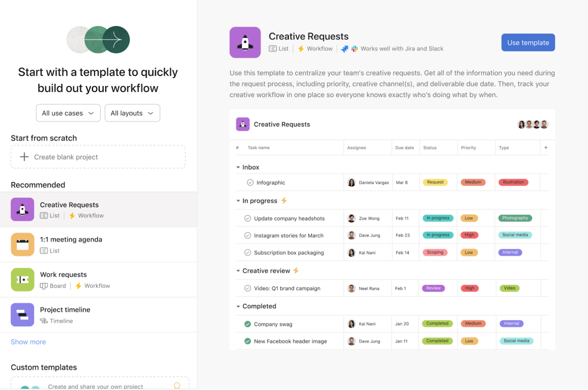Click the Scoping status tag
The height and width of the screenshot is (390, 588).
(x=436, y=253)
